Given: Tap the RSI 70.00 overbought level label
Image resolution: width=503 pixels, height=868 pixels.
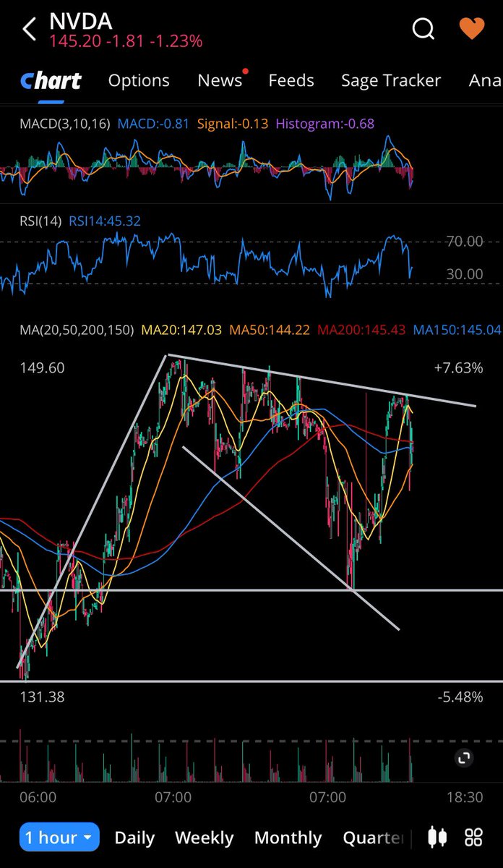Looking at the screenshot, I should point(464,242).
